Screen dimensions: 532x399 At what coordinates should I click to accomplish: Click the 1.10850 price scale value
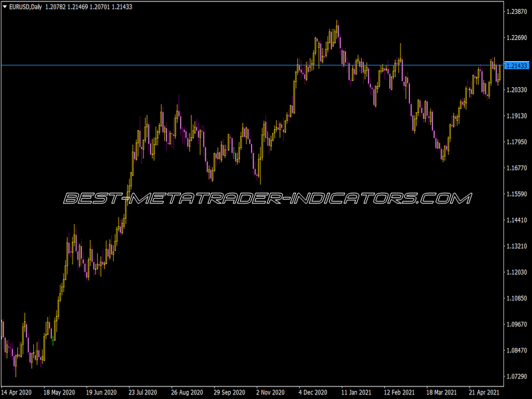(517, 298)
